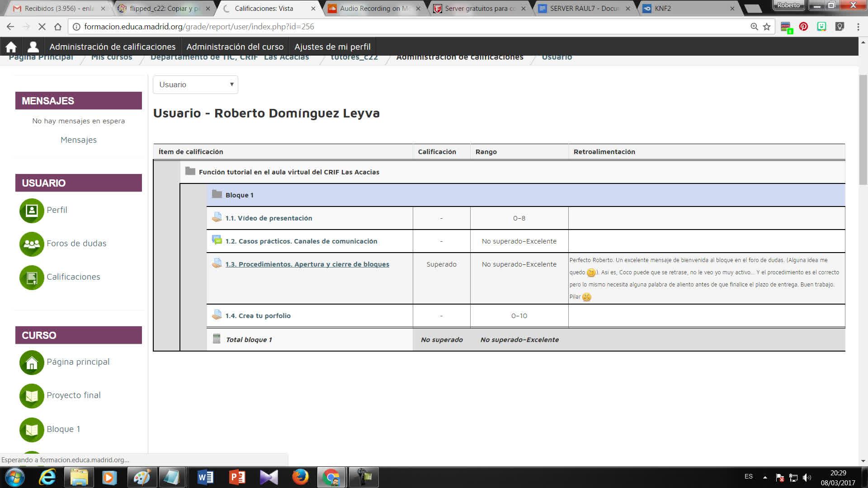Viewport: 868px width, 488px height.
Task: Open the Perfil sidebar icon
Action: click(32, 211)
